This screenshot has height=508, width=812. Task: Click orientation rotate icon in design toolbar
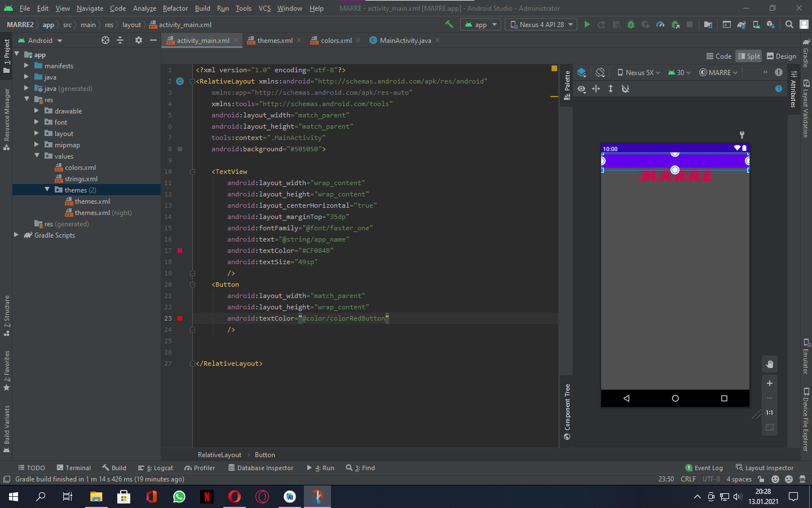600,72
